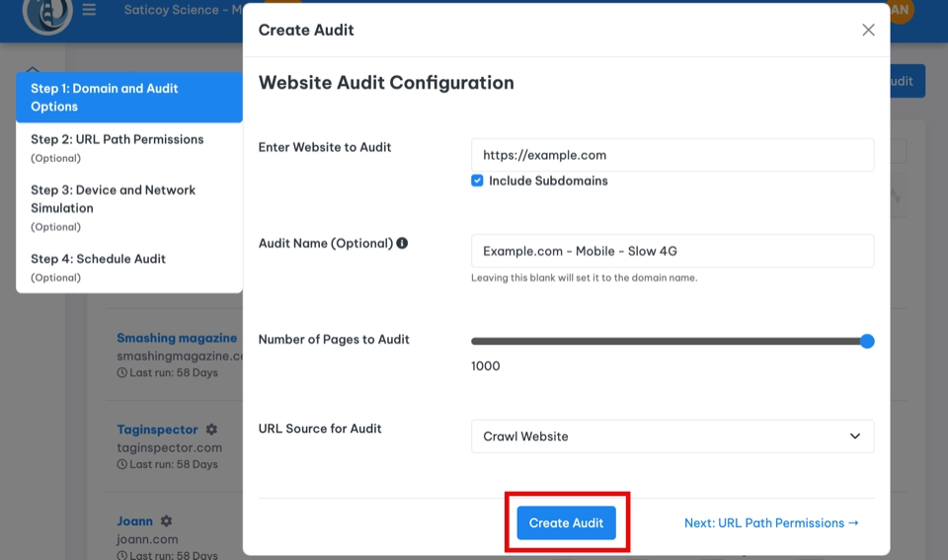The image size is (948, 560).
Task: Click the site logo in top-left corner
Action: 47,14
